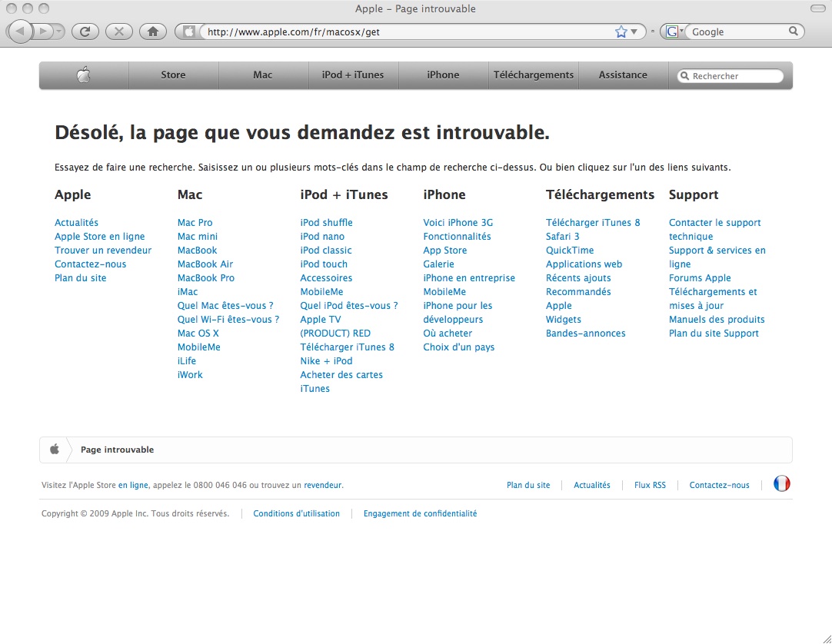Click the Stop loading X button
Image resolution: width=832 pixels, height=644 pixels.
click(119, 32)
